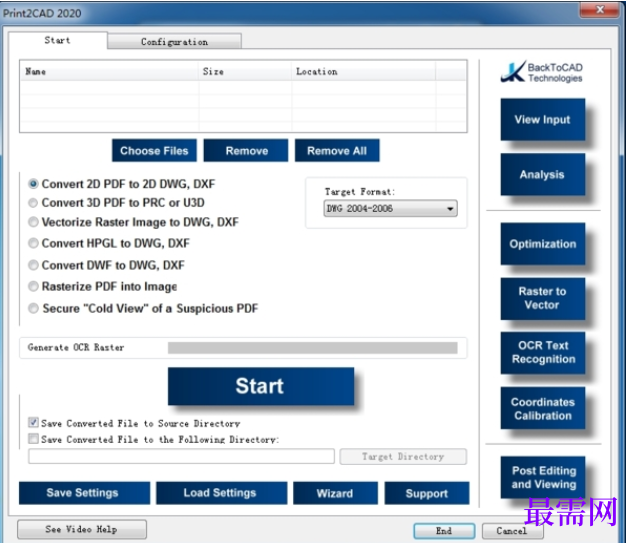This screenshot has width=636, height=543.
Task: Switch to the Configuration tab
Action: pos(174,41)
